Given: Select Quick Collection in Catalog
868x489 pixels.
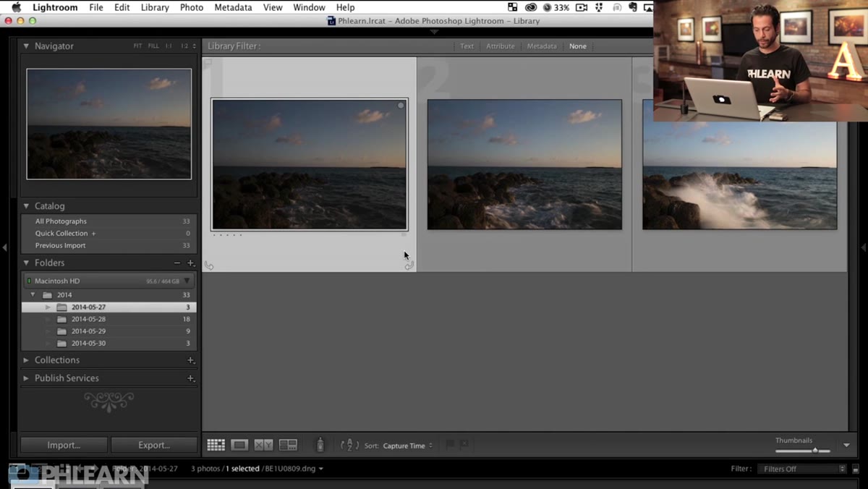Looking at the screenshot, I should point(109,234).
